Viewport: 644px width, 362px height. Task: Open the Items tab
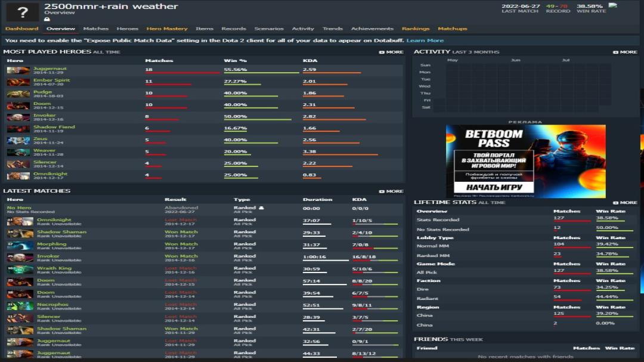coord(205,29)
